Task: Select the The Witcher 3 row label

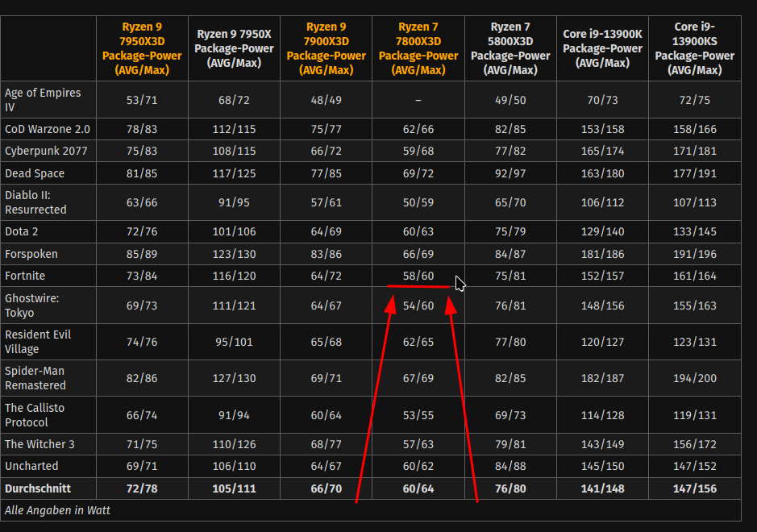Action: (40, 444)
